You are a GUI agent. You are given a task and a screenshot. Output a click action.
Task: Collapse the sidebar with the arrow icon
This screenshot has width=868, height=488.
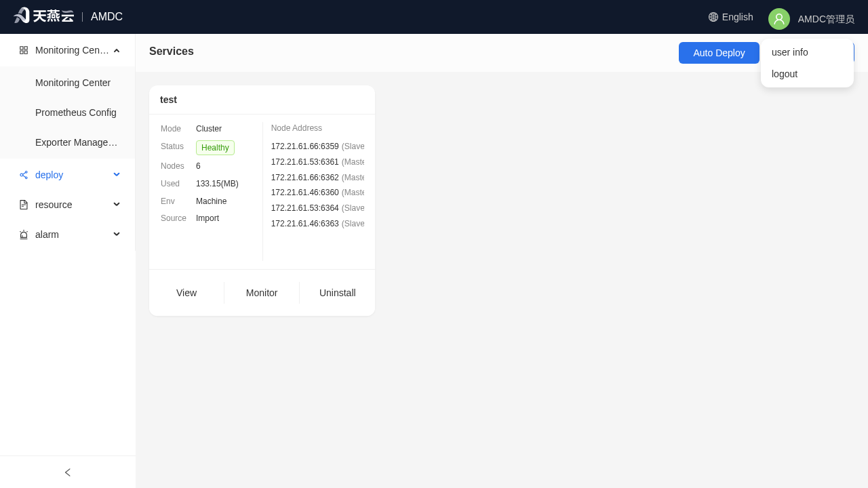click(x=68, y=472)
